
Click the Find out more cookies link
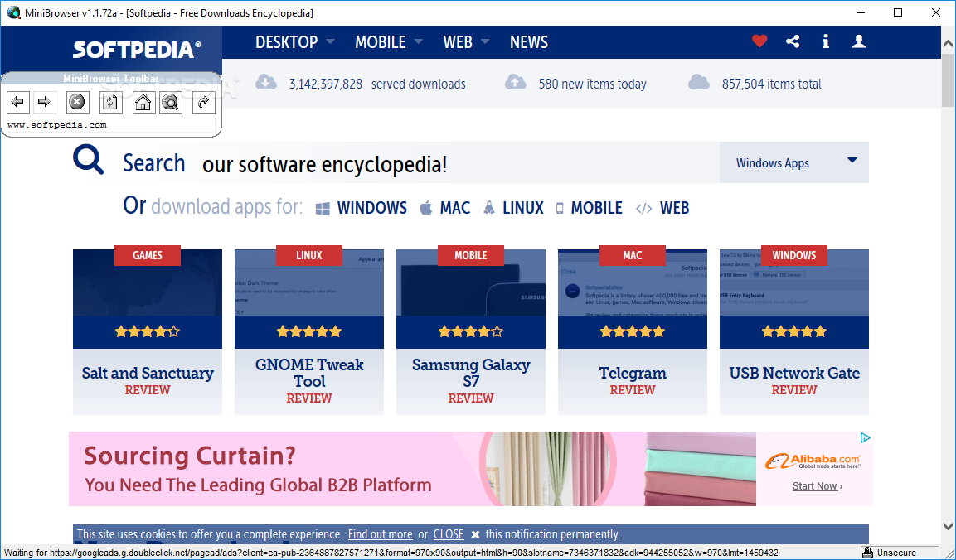(x=381, y=534)
